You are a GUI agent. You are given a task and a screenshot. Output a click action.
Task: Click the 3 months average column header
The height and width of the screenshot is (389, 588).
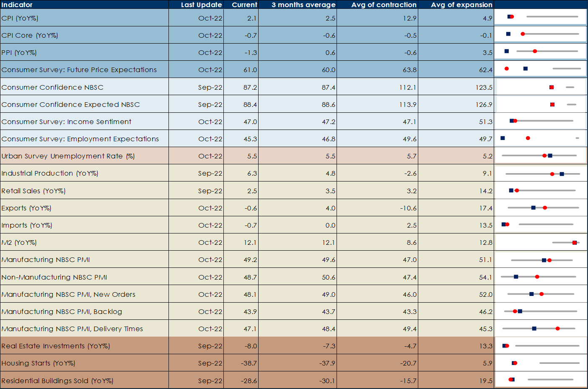point(303,5)
